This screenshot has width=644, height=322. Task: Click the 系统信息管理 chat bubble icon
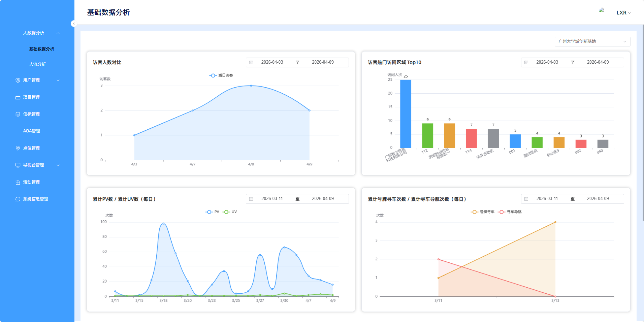point(18,199)
